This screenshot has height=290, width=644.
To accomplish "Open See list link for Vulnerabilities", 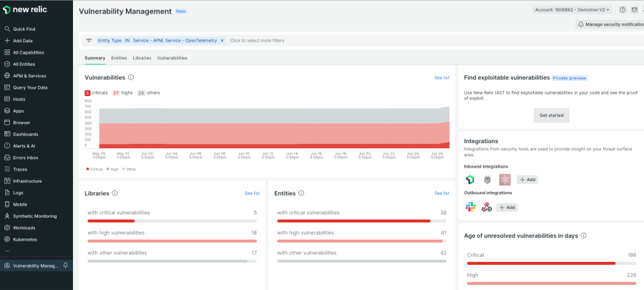I will tap(442, 77).
